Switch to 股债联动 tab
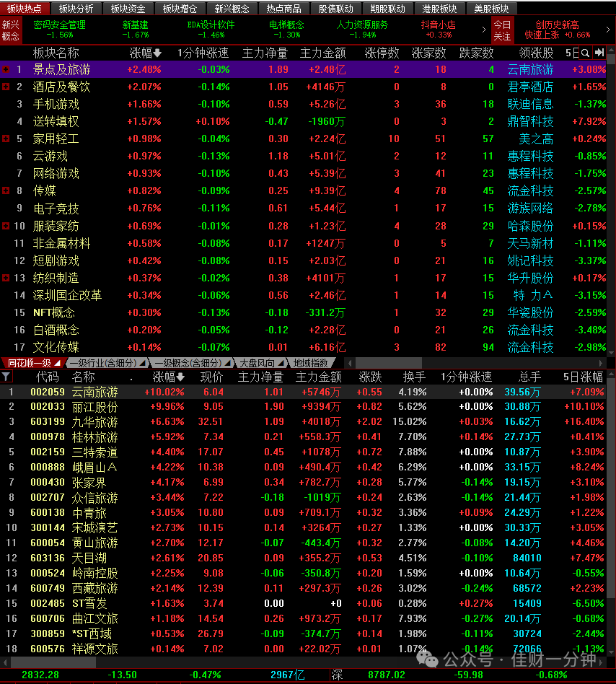 [335, 8]
